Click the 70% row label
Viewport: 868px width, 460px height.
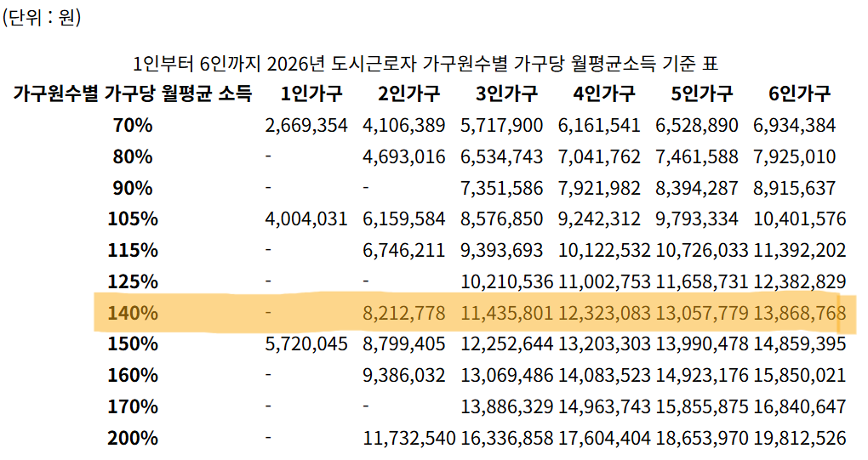pyautogui.click(x=132, y=126)
